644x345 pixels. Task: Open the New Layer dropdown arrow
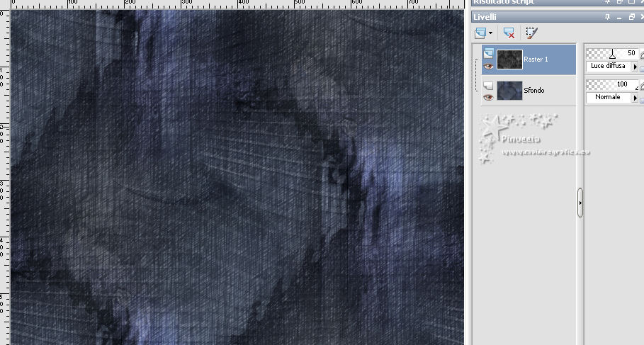click(490, 33)
